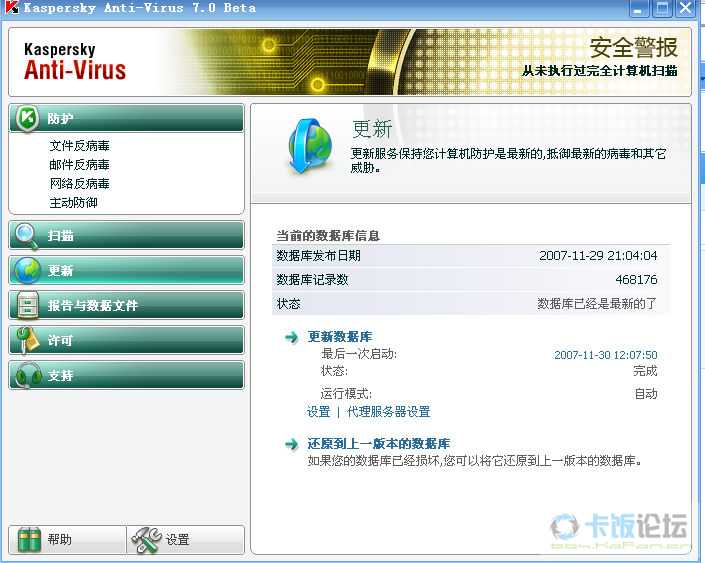Select 主动防御 under protection
The width and height of the screenshot is (705, 563).
[x=73, y=203]
